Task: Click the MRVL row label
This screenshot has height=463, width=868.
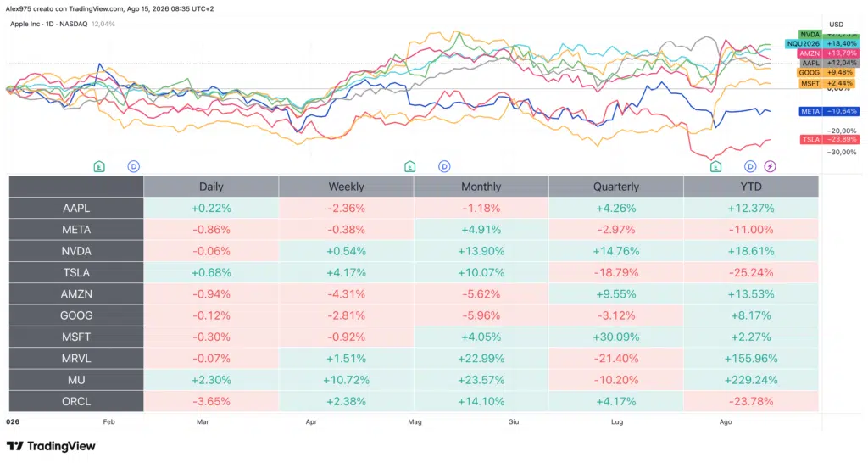Action: click(x=76, y=359)
